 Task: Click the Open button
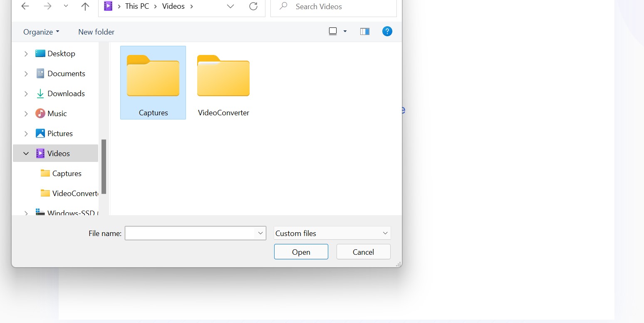pos(301,252)
